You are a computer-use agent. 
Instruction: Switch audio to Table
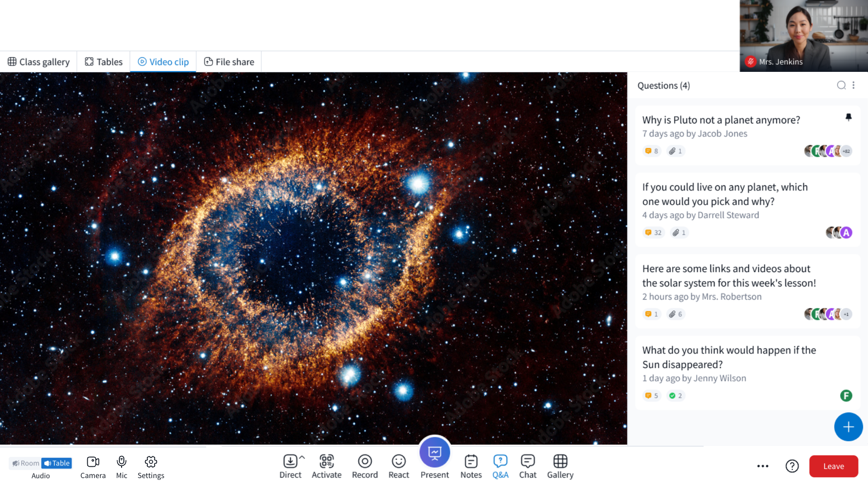point(57,463)
